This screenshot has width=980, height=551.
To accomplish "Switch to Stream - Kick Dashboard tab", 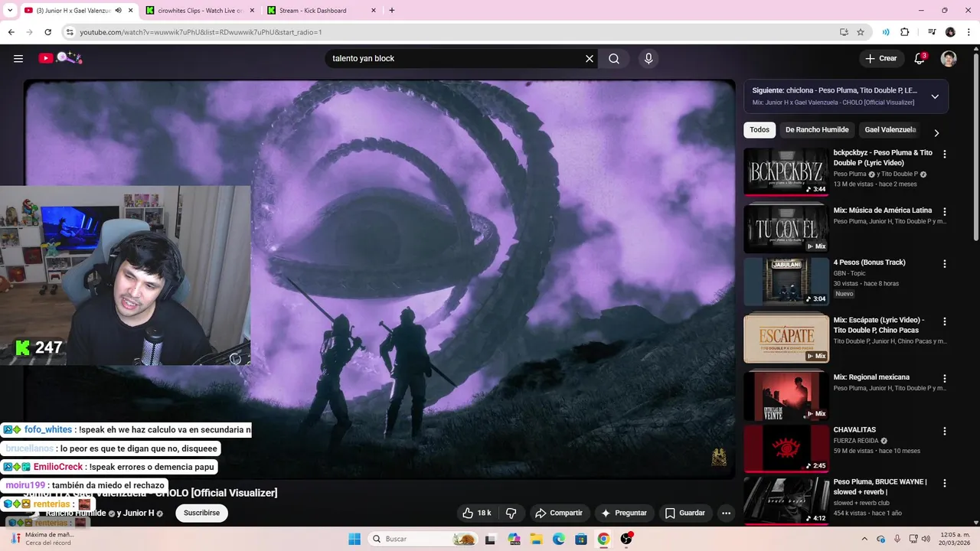I will 322,11.
